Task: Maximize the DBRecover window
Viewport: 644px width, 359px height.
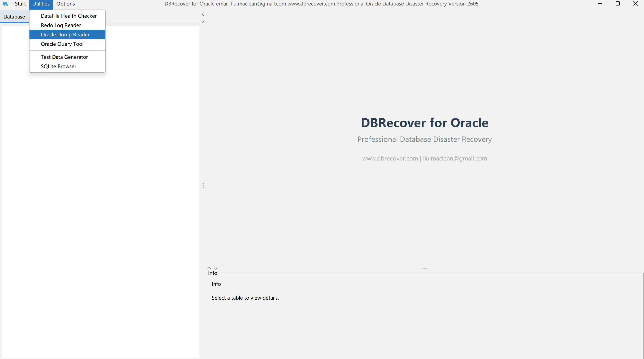Action: click(x=618, y=4)
